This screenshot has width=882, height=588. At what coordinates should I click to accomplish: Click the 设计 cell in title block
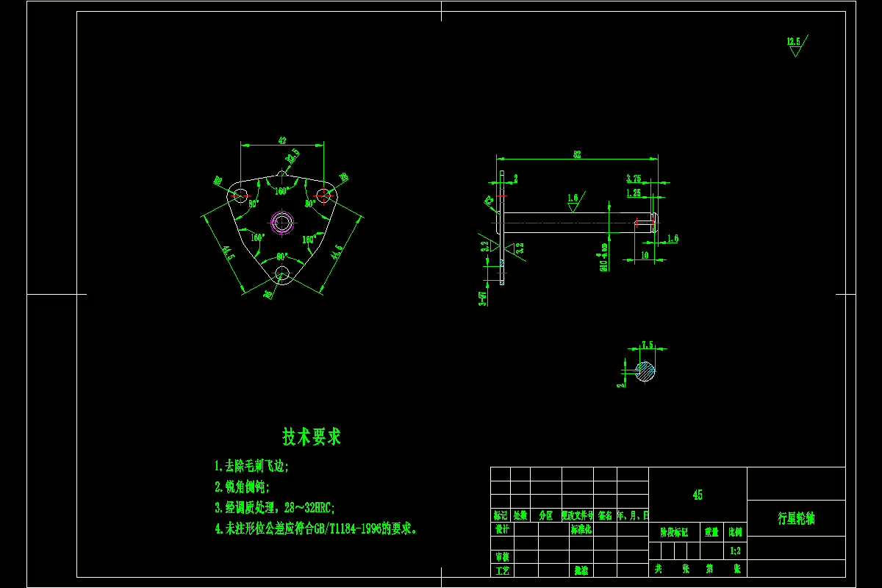(502, 529)
